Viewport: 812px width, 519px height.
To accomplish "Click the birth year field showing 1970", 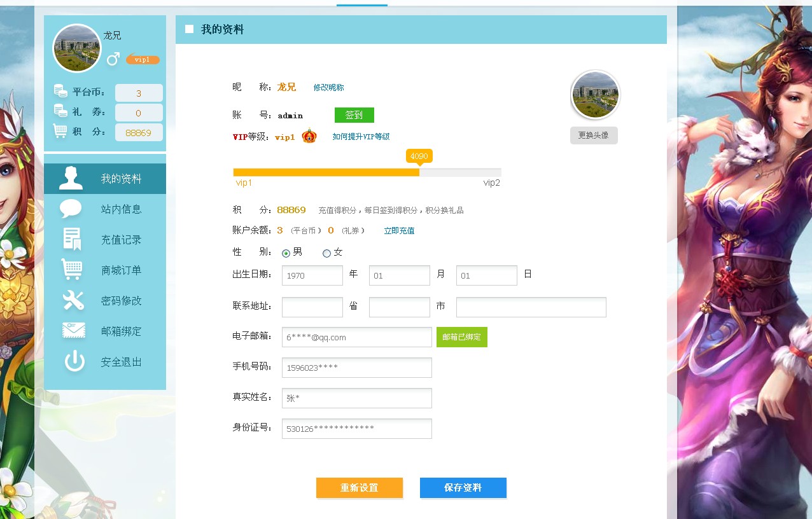I will coord(312,275).
